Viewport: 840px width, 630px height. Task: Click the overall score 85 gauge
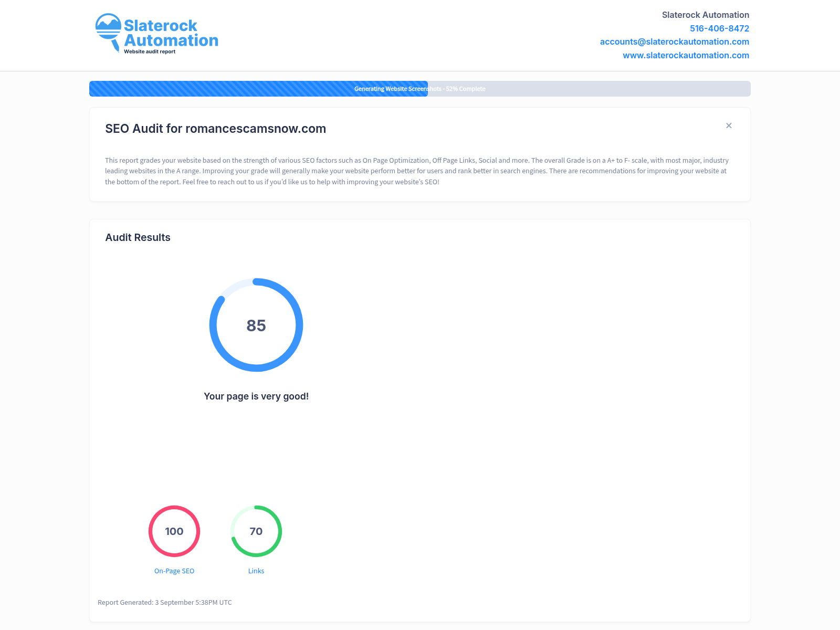click(256, 325)
